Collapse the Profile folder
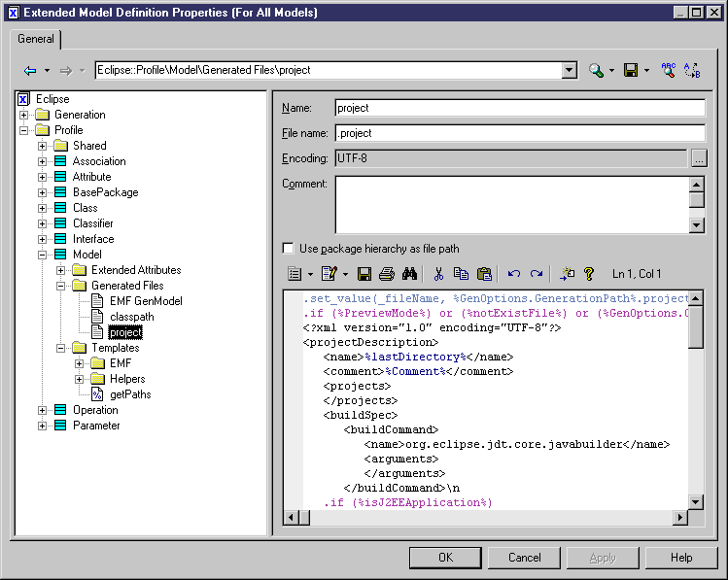The width and height of the screenshot is (728, 580). coord(23,130)
